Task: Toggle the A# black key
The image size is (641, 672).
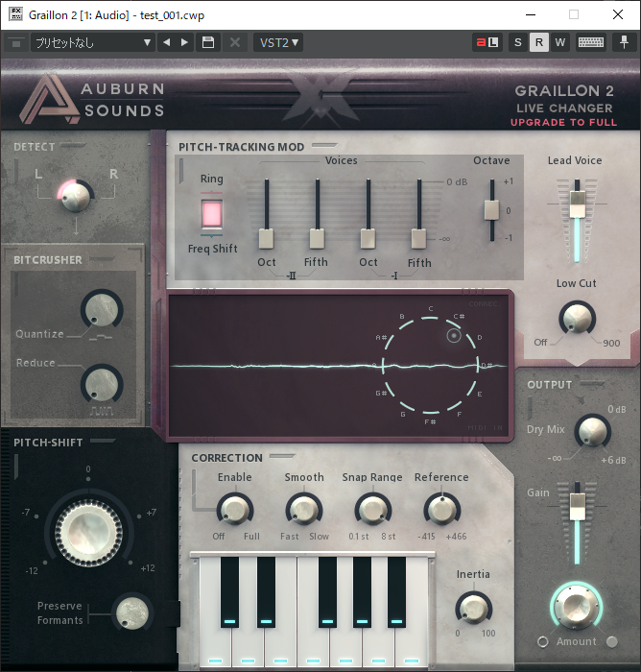Action: (396, 592)
